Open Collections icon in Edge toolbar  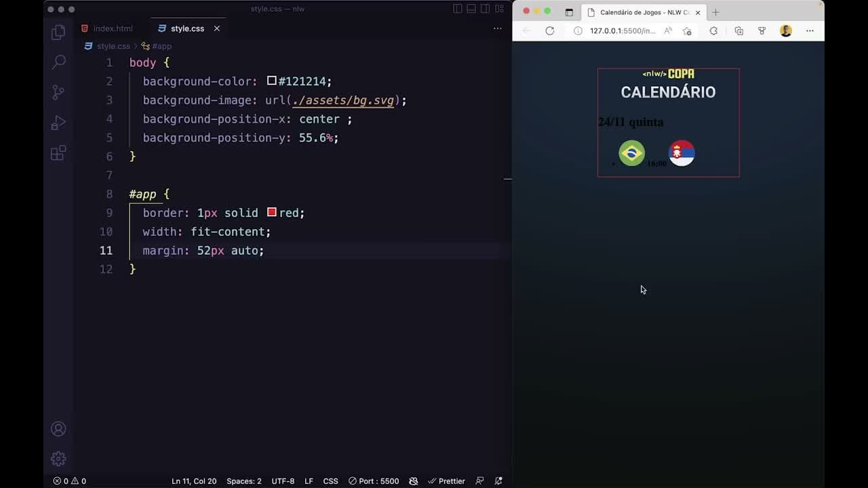[x=739, y=30]
